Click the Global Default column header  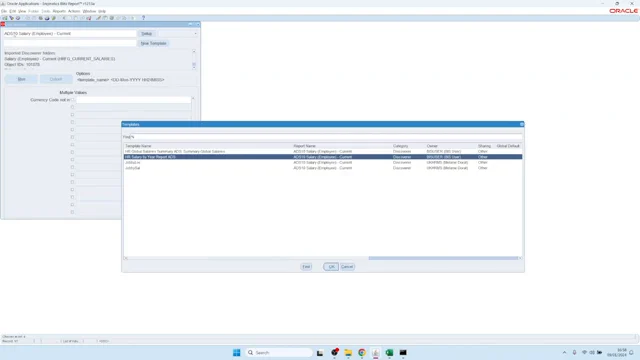[508, 146]
